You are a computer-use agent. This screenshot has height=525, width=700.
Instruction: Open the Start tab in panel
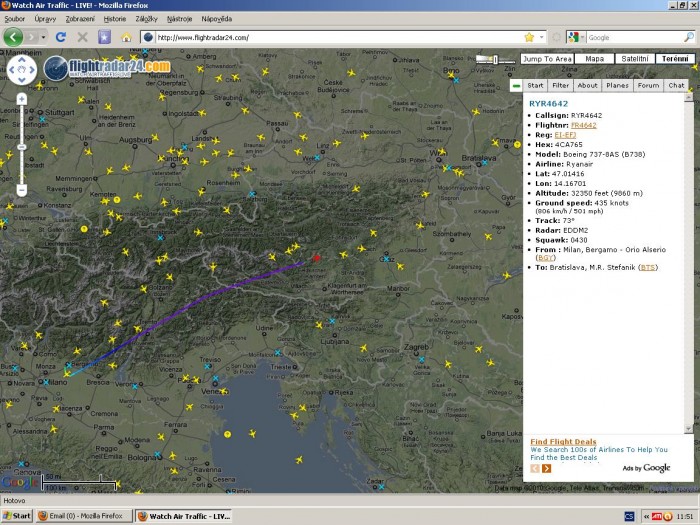point(535,85)
